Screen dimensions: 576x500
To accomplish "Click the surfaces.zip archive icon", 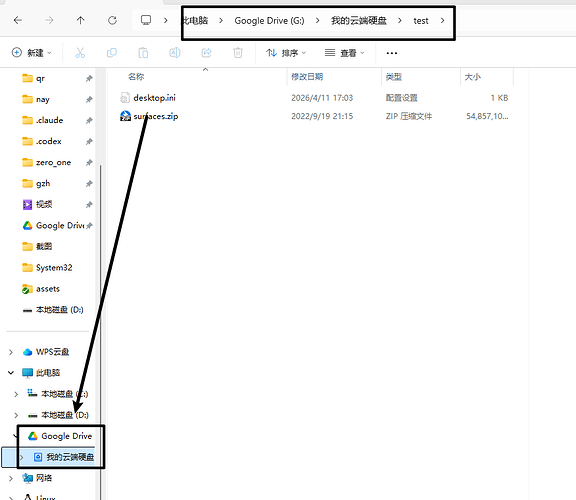I will click(x=125, y=116).
